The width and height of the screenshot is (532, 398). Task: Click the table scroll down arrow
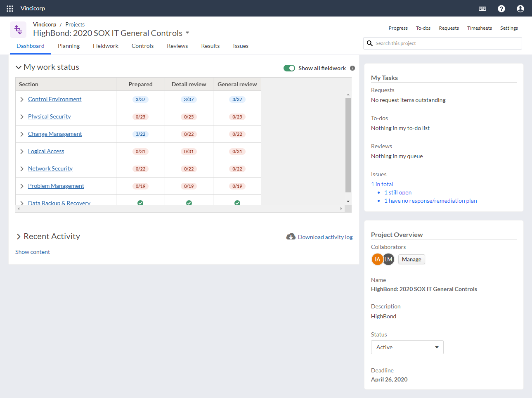[348, 201]
